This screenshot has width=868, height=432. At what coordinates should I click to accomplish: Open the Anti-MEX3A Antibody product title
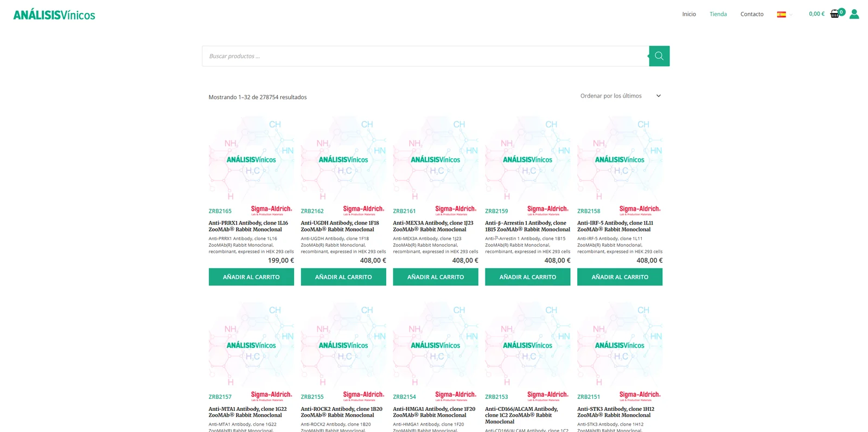coord(433,226)
